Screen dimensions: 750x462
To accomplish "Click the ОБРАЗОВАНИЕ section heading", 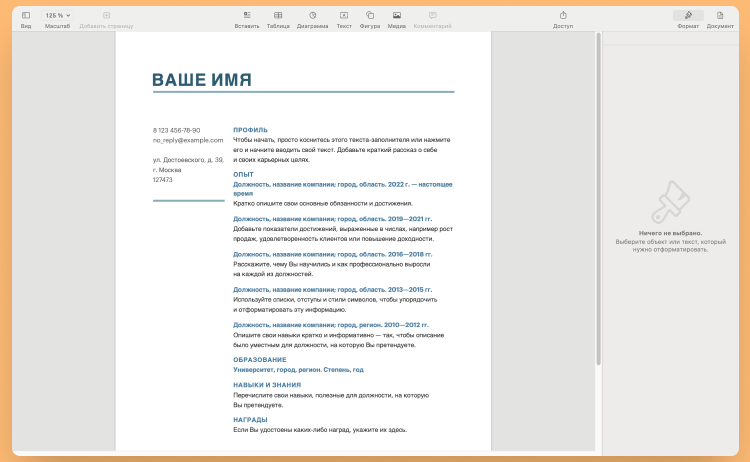I will 259,359.
